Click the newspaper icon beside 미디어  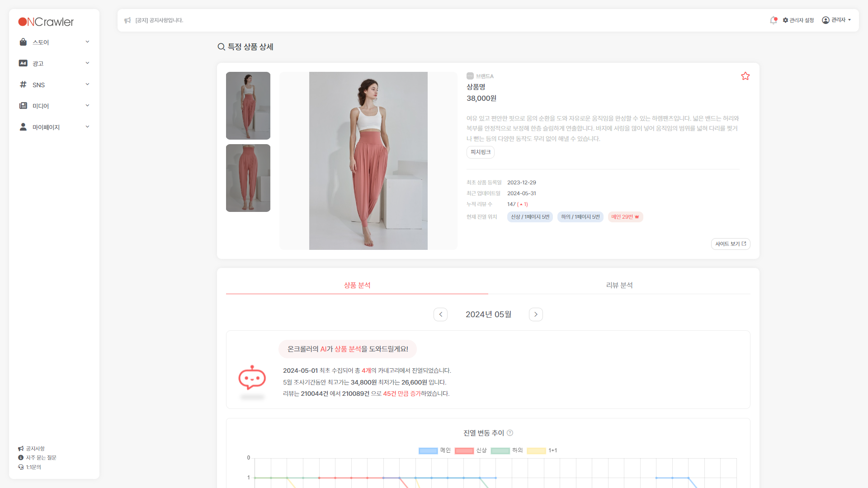23,106
